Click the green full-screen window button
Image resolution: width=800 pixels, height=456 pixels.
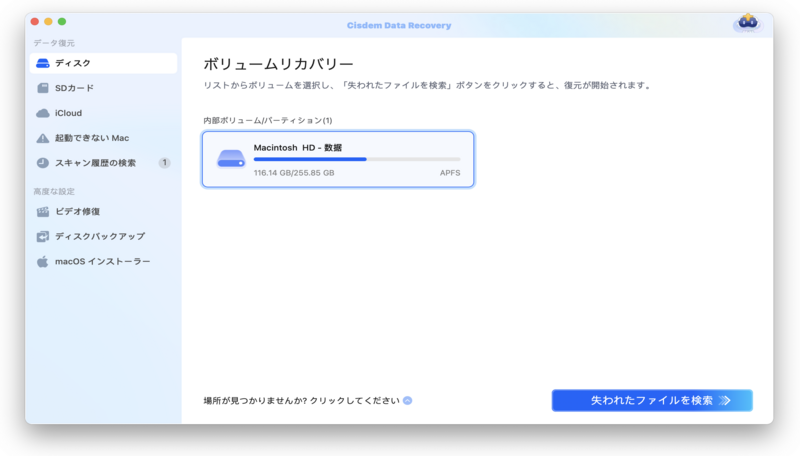62,21
